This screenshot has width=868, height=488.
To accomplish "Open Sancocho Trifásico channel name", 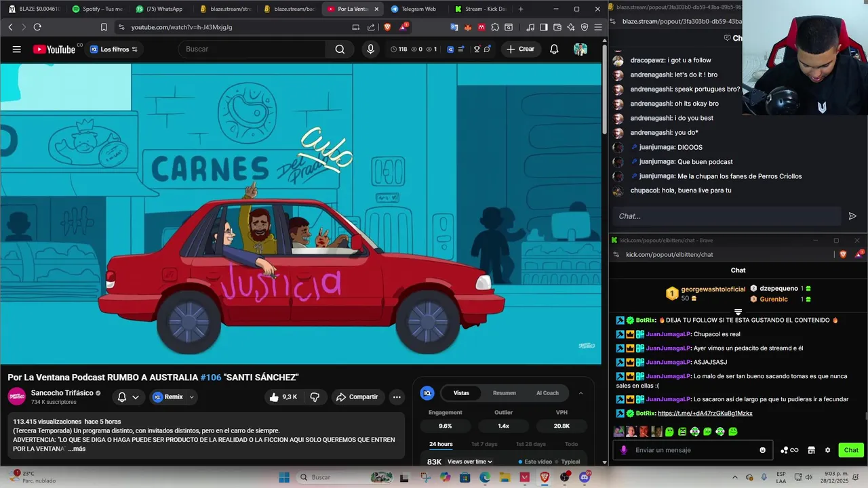I will pyautogui.click(x=62, y=393).
